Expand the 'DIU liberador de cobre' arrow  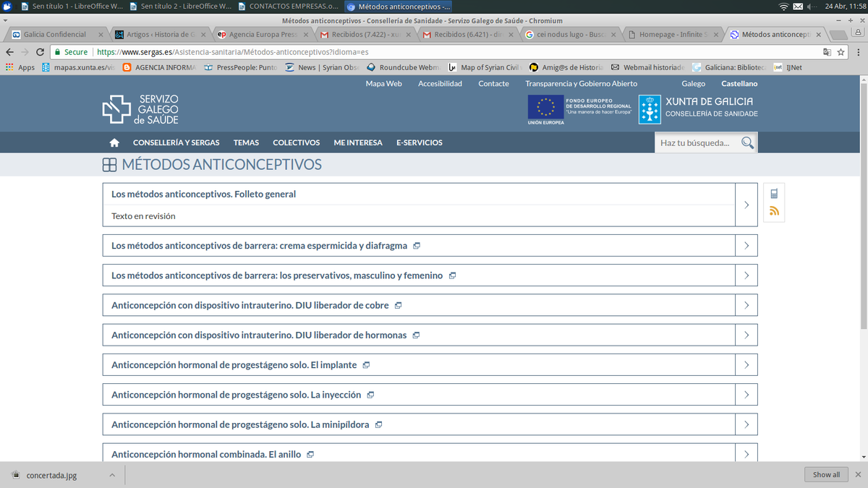click(x=746, y=305)
